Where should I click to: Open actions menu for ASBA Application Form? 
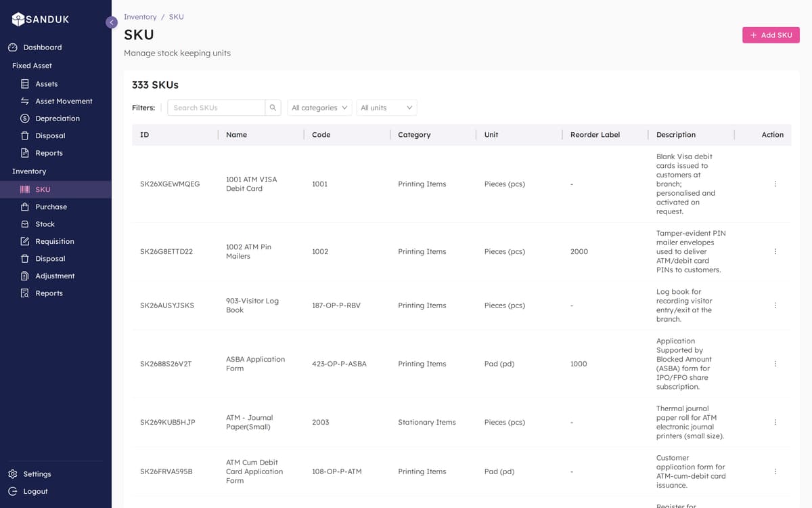[775, 364]
